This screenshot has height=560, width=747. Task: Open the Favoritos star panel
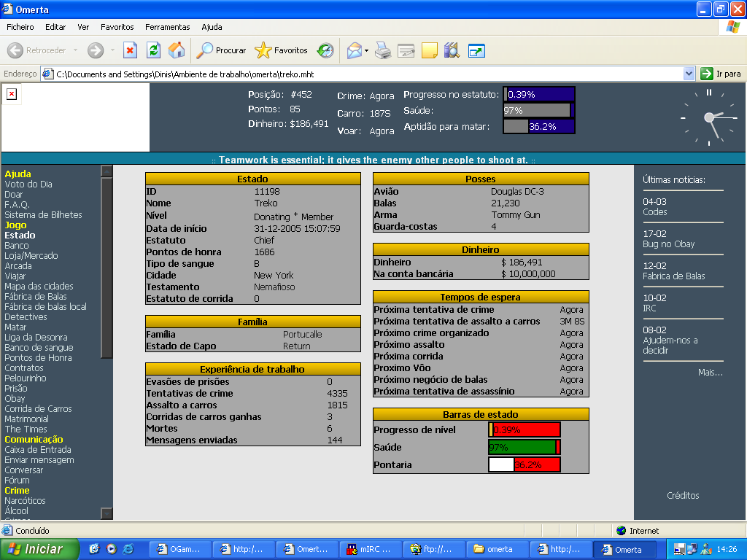(282, 50)
